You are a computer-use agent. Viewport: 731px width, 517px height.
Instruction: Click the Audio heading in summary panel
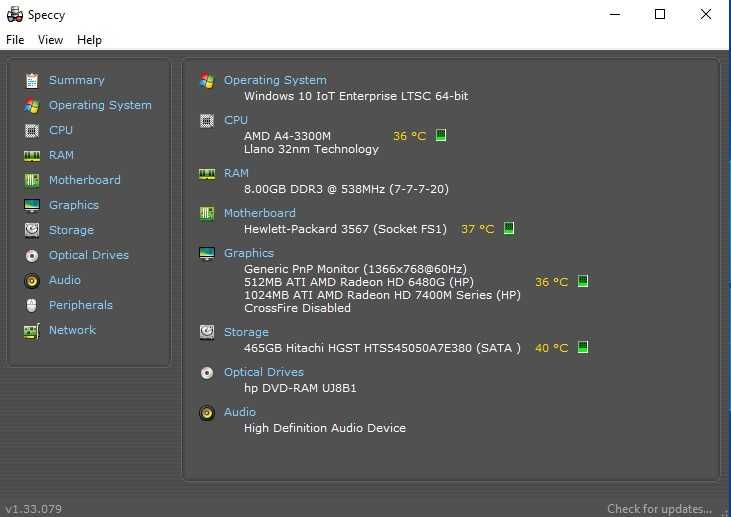(x=240, y=412)
